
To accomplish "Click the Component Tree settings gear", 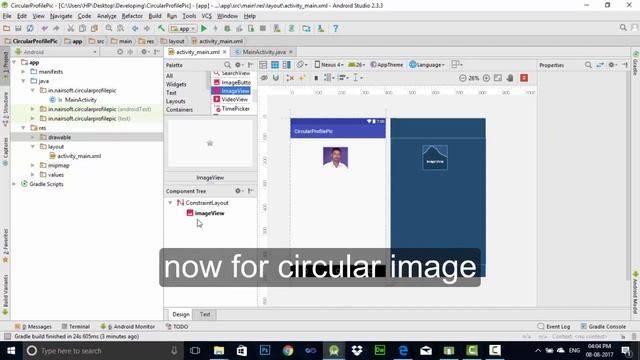I will 238,191.
